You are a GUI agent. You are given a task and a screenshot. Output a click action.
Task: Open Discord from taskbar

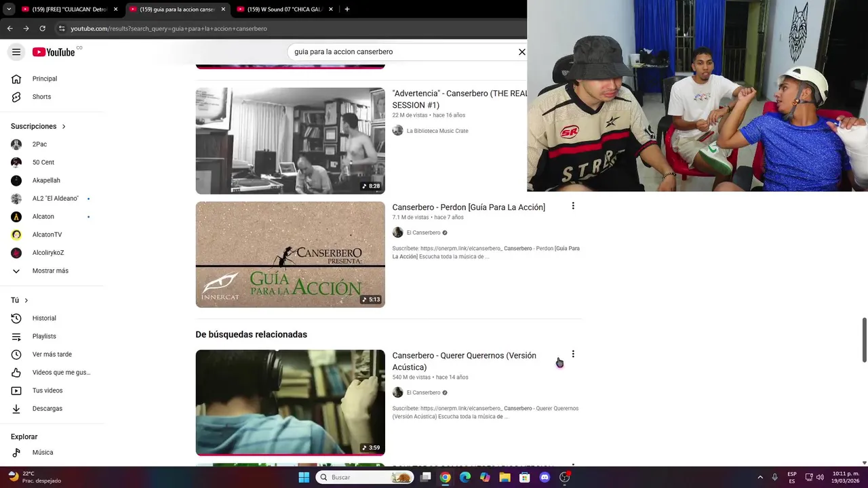(545, 477)
